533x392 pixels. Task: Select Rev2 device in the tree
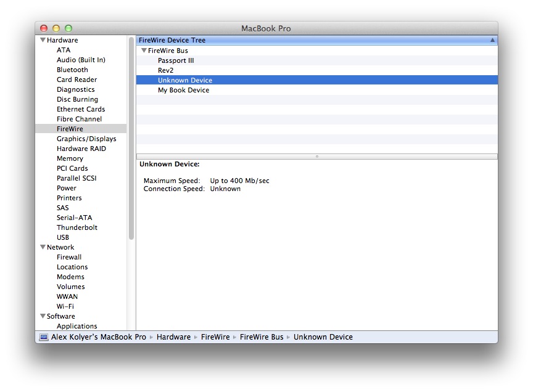317,70
